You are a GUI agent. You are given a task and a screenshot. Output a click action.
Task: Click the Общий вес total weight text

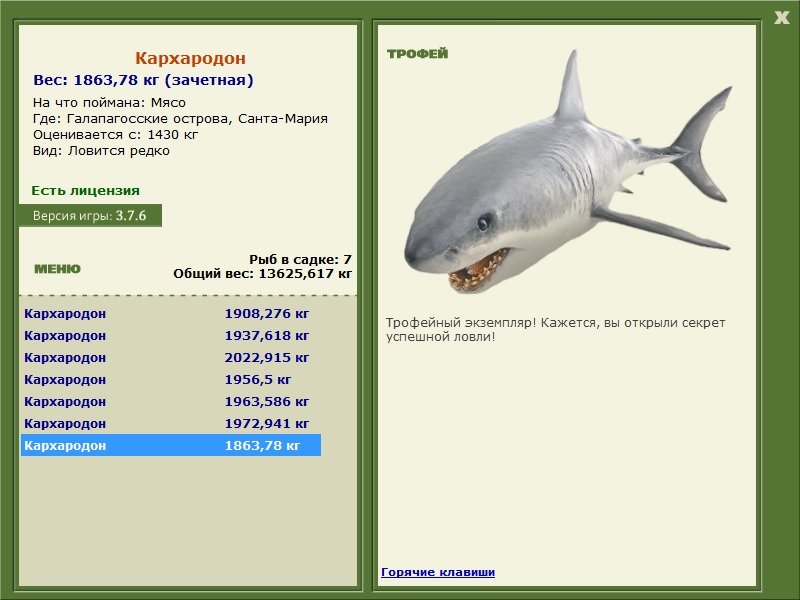pos(262,273)
